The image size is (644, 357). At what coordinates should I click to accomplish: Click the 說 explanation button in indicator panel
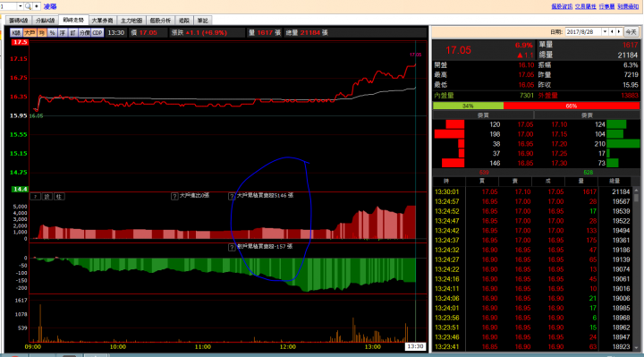click(47, 197)
